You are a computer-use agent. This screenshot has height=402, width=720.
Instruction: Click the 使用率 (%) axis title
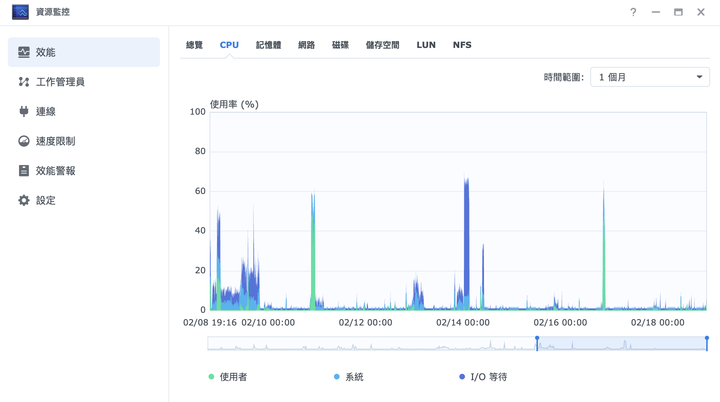[234, 104]
